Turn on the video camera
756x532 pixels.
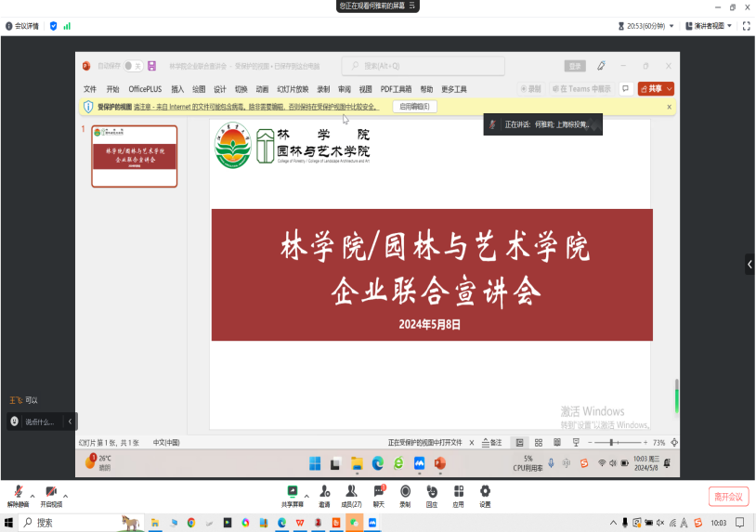click(x=51, y=492)
